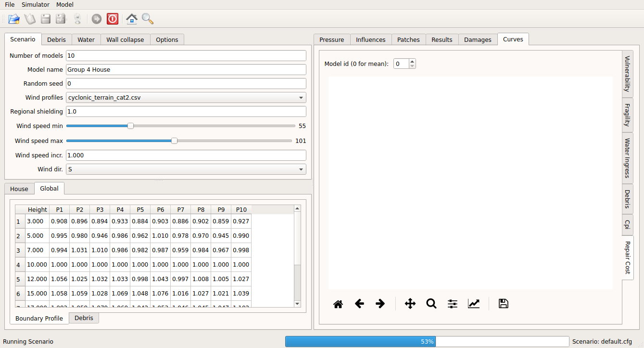Click the magnifying glass toolbar icon
644x348 pixels.
point(148,19)
